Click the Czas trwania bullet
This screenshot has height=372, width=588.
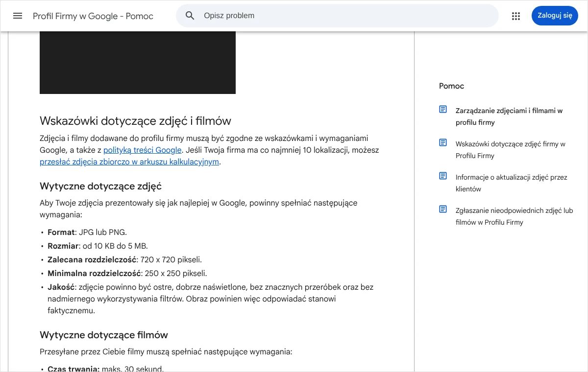(x=105, y=369)
